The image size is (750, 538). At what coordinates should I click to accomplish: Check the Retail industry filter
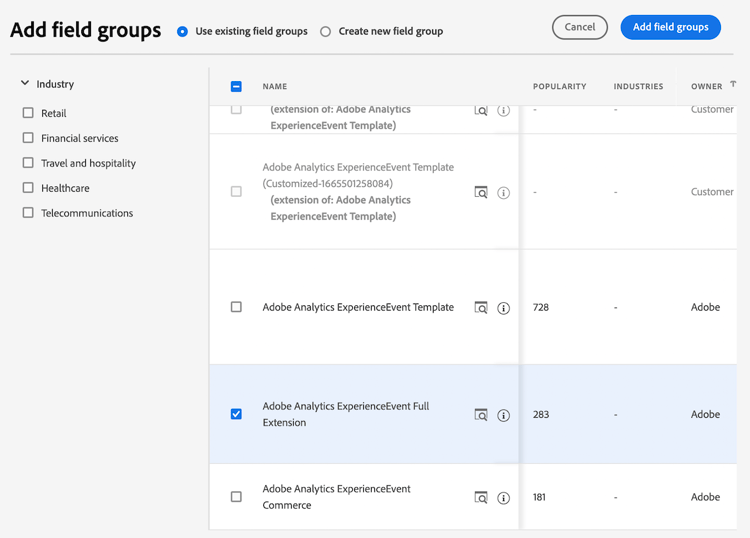28,113
